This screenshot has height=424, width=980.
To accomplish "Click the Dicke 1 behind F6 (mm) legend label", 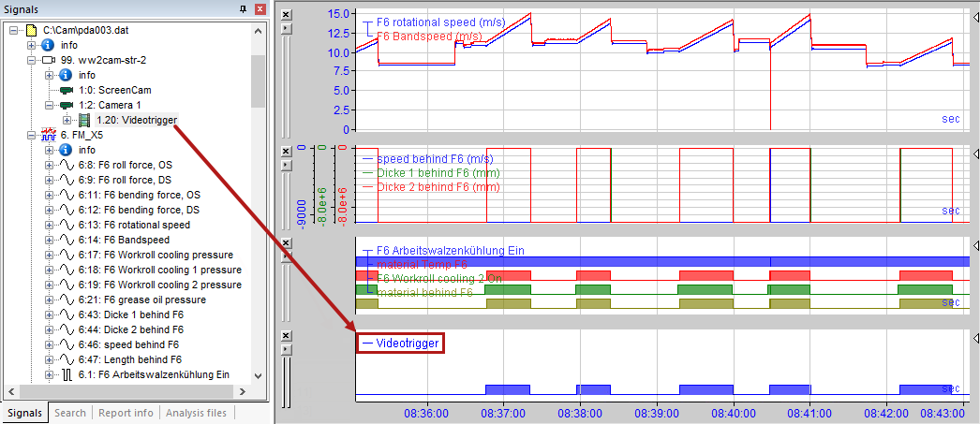I will [x=438, y=173].
